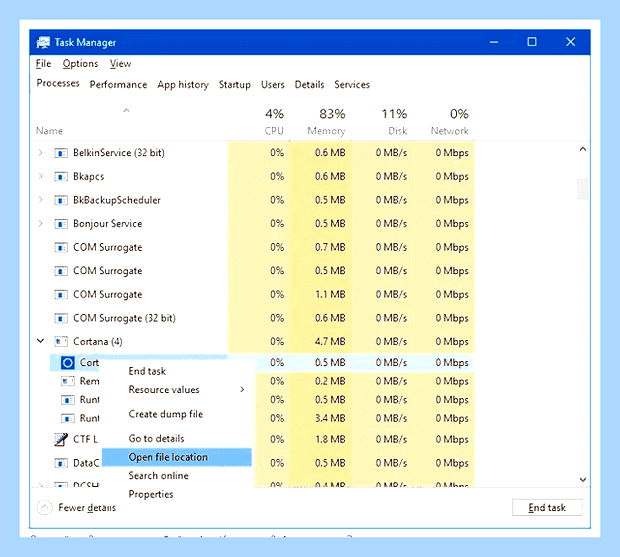Click the scrollbar up arrow
The width and height of the screenshot is (620, 557).
582,149
